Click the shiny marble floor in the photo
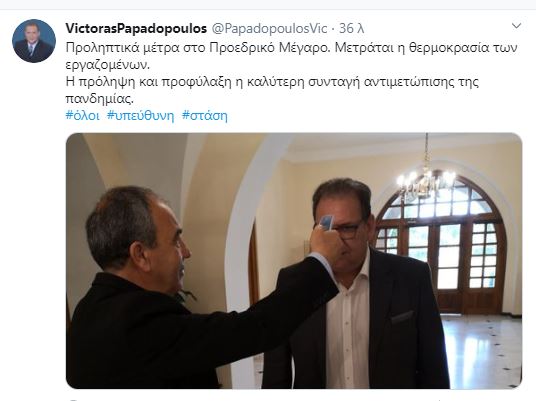The height and width of the screenshot is (401, 536). pos(482,350)
